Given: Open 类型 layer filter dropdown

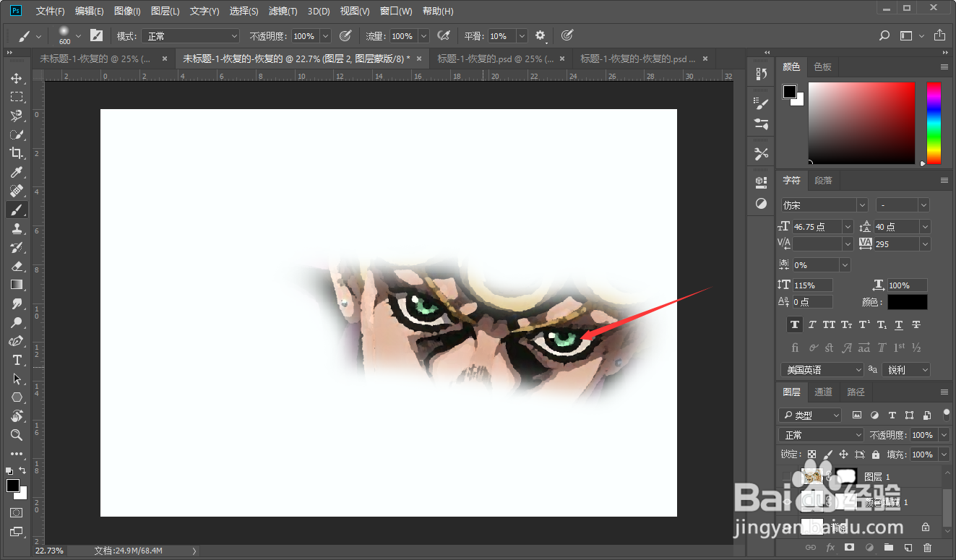Looking at the screenshot, I should click(x=811, y=415).
